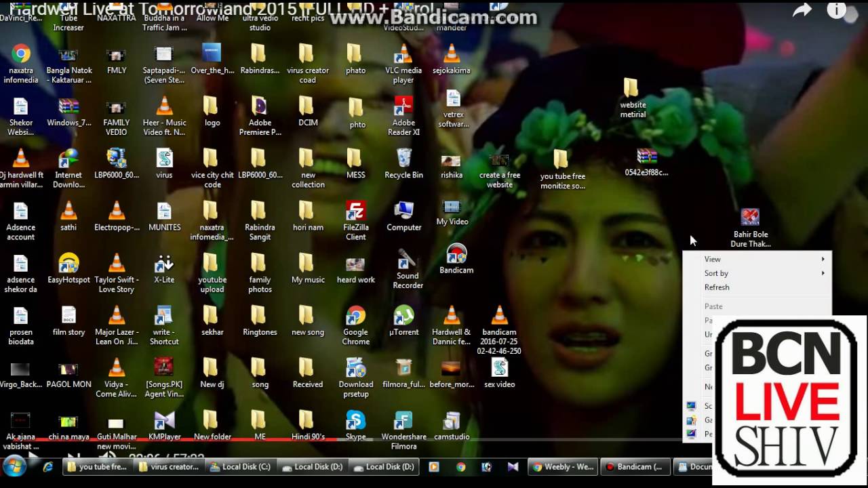Expand the View submenu arrow
The height and width of the screenshot is (488, 868).
(823, 259)
